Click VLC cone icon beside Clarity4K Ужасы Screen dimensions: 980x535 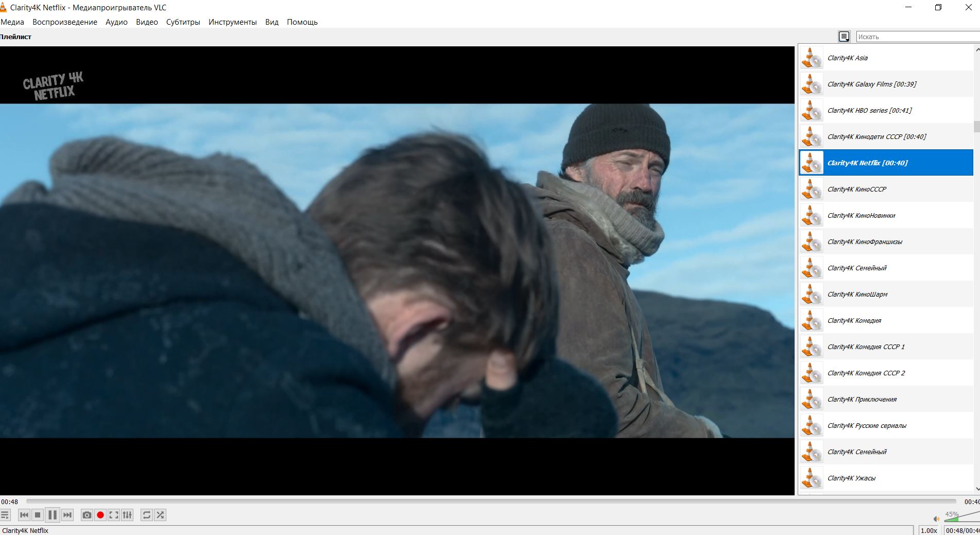click(x=812, y=478)
